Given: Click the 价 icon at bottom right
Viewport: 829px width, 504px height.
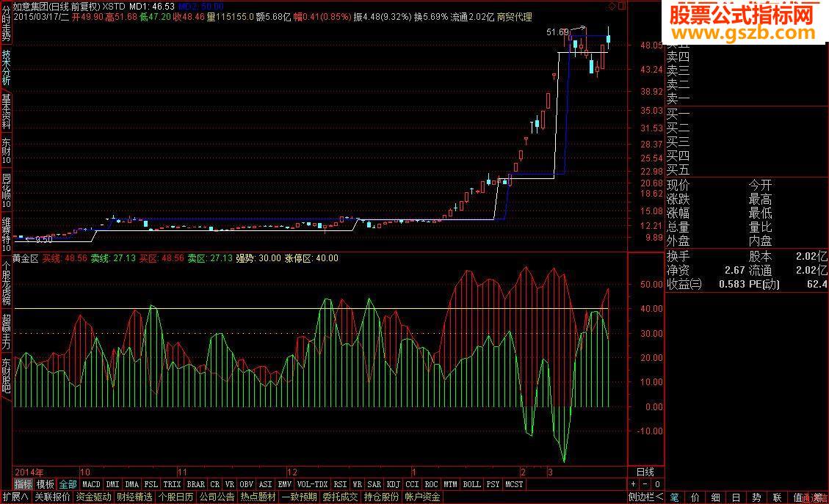Looking at the screenshot, I should 695,497.
